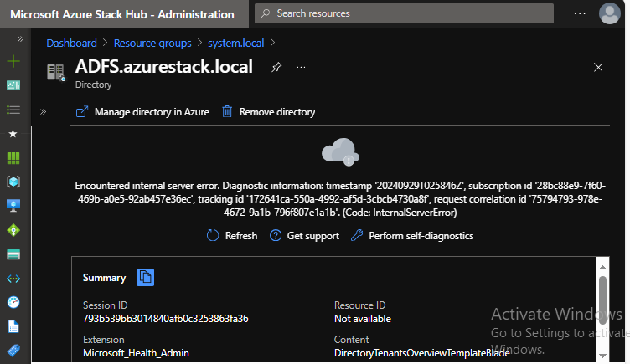630x364 pixels.
Task: Click Perform self-diagnostics
Action: pyautogui.click(x=412, y=236)
